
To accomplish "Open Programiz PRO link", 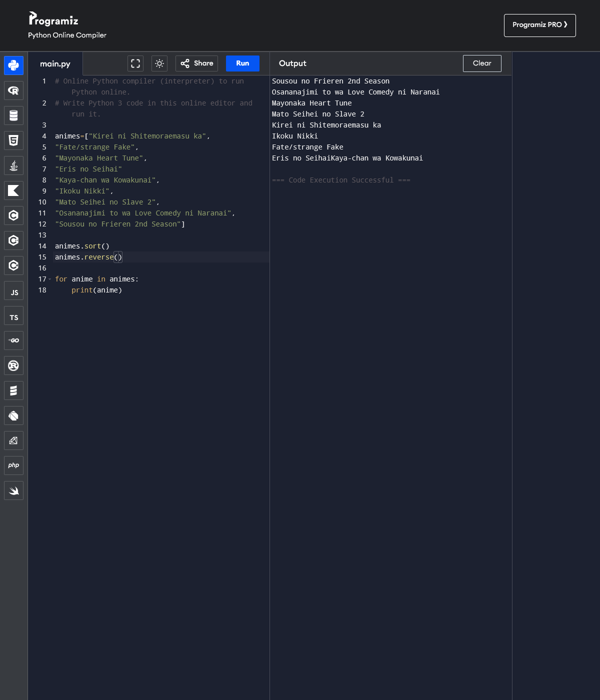I will pos(539,25).
